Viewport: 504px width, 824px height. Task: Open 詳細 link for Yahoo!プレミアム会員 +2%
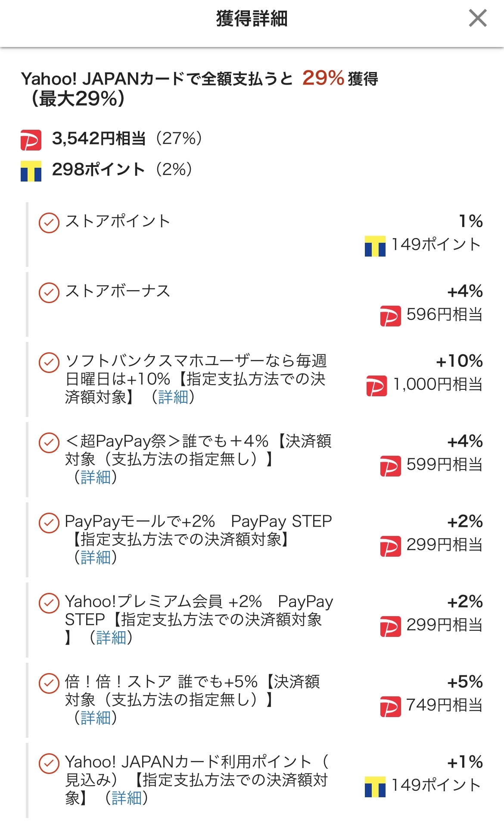click(111, 637)
